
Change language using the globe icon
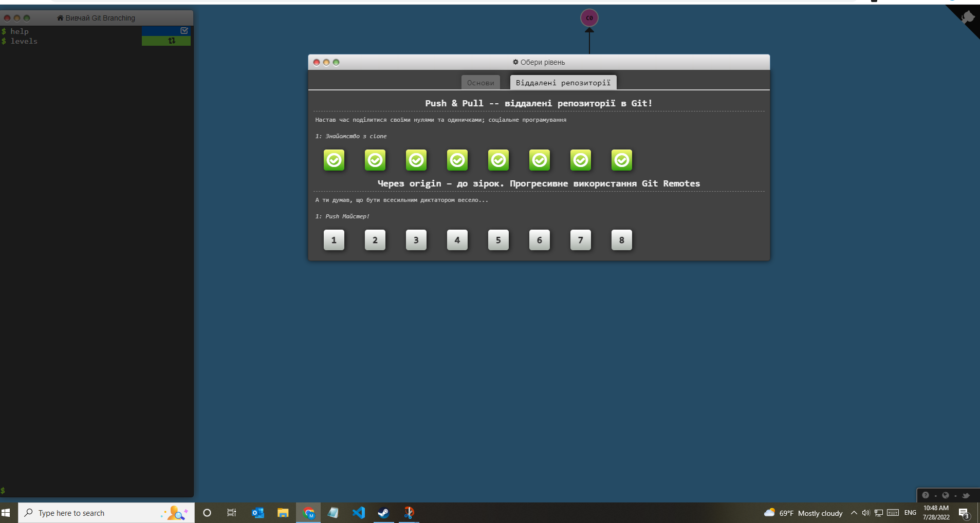point(946,495)
